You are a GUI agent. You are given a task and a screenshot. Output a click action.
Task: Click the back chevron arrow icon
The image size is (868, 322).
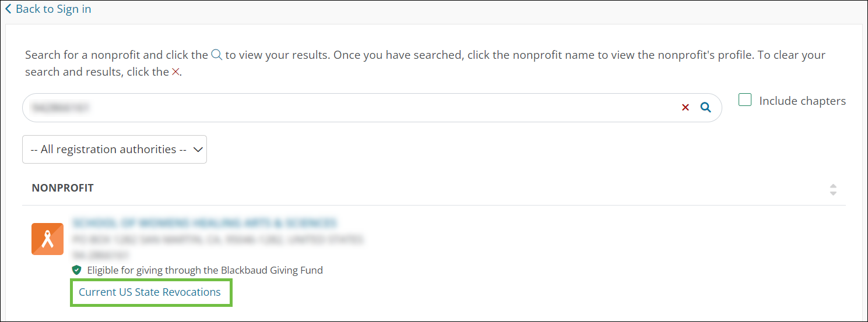click(8, 9)
